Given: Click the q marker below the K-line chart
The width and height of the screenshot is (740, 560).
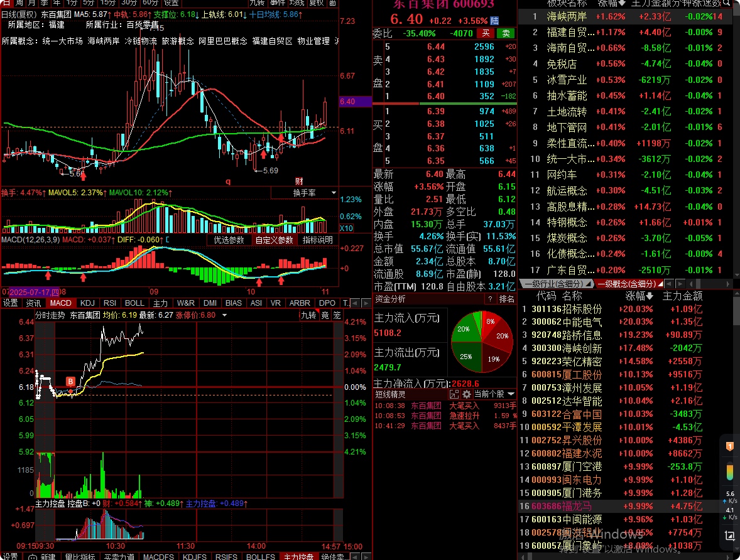Looking at the screenshot, I should click(228, 181).
